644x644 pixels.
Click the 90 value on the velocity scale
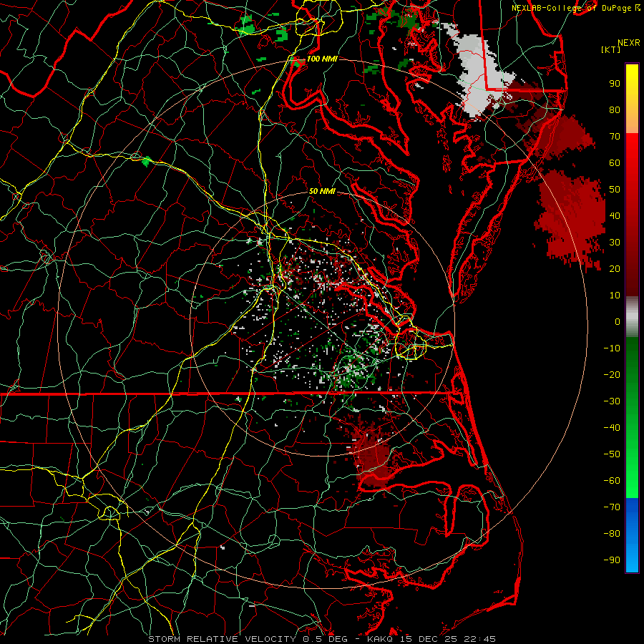point(615,84)
